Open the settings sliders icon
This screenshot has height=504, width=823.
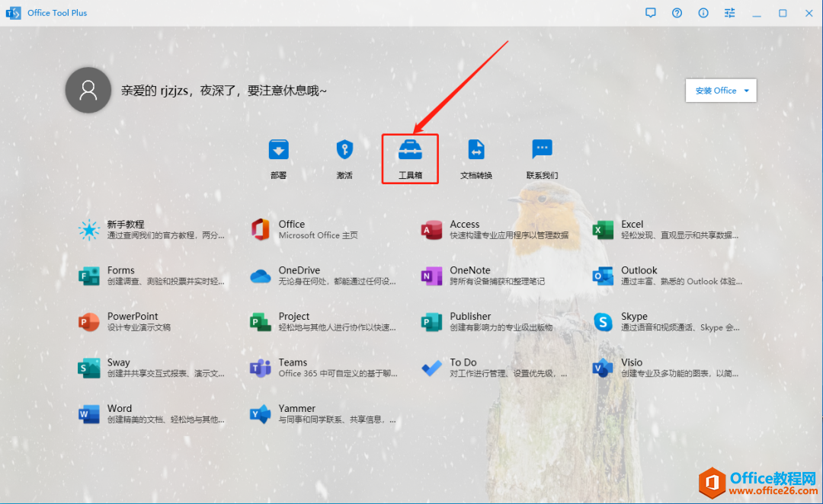[729, 13]
